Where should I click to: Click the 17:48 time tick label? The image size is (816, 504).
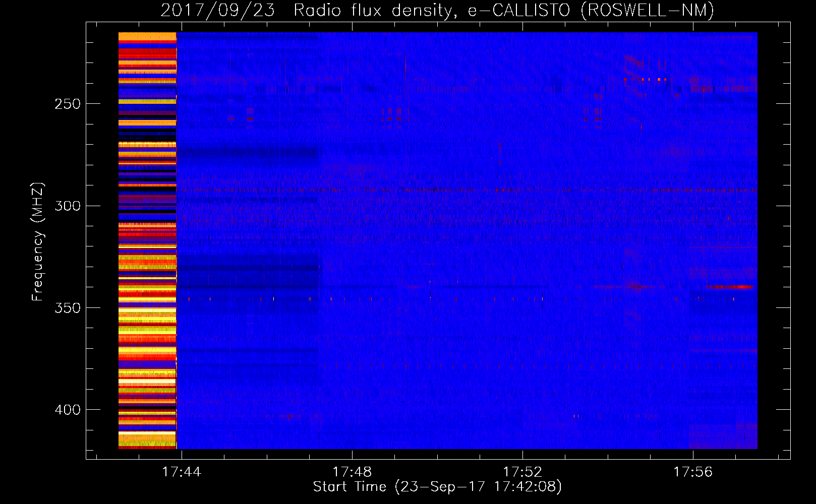[352, 472]
